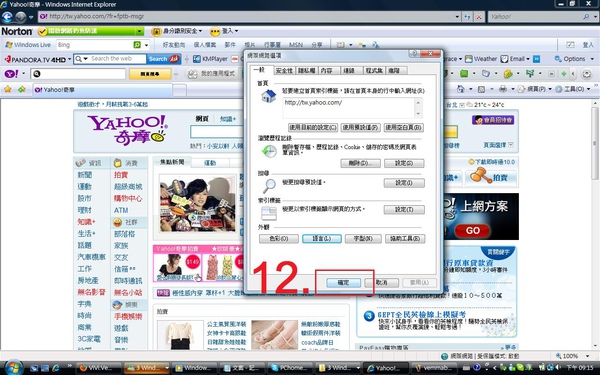Open the Email toolbar dropdown
Viewport: 600px width, 375px height.
pos(528,59)
